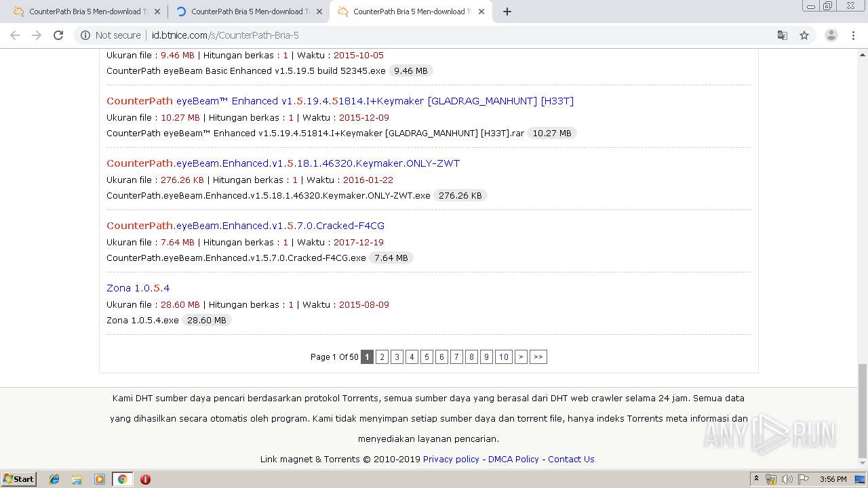The image size is (868, 488).
Task: Open Action Center flag icon
Action: tap(803, 479)
